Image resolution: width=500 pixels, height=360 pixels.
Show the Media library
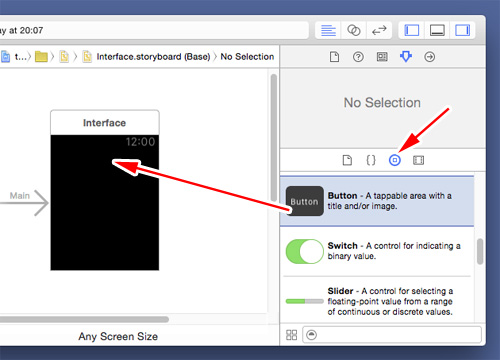click(419, 160)
